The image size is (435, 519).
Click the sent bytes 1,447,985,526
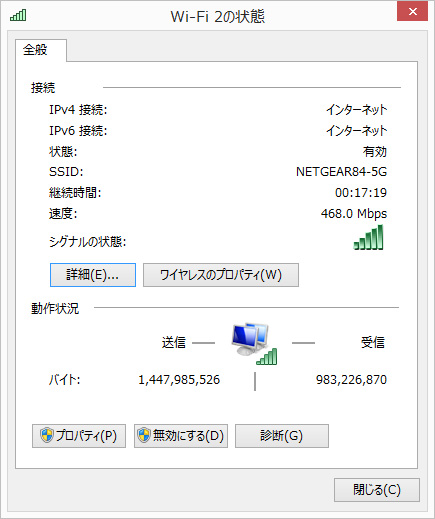(179, 380)
